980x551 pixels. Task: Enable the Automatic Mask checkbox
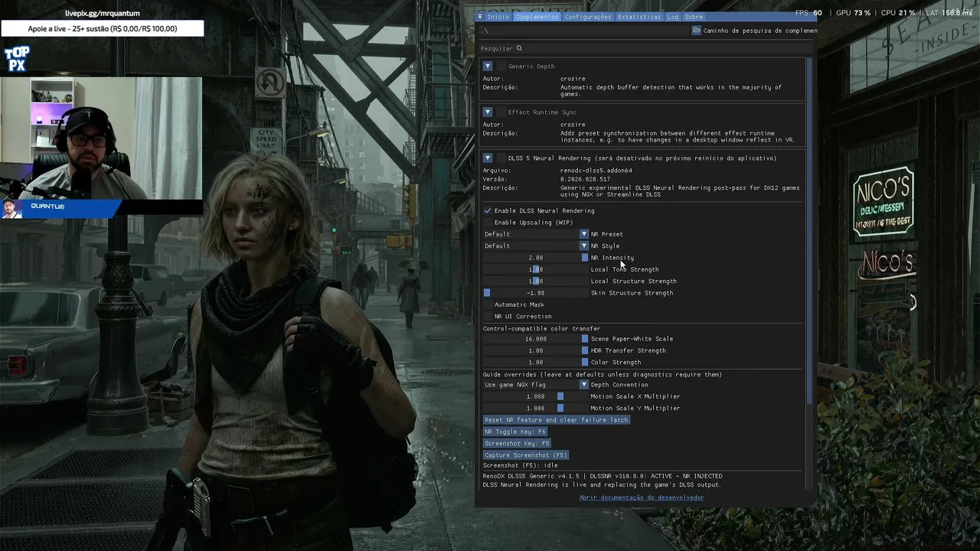click(488, 305)
